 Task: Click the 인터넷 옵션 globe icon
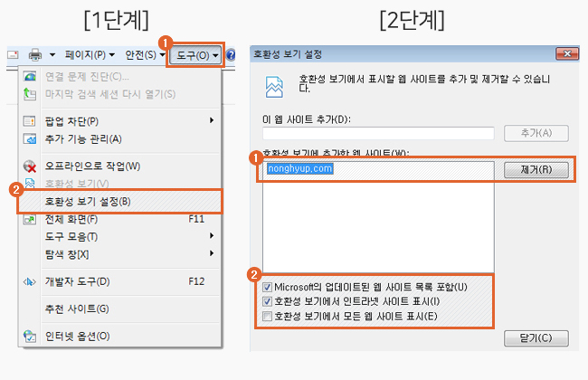(x=30, y=336)
